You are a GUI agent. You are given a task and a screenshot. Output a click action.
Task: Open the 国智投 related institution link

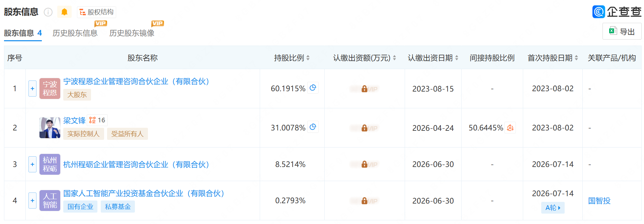click(599, 201)
